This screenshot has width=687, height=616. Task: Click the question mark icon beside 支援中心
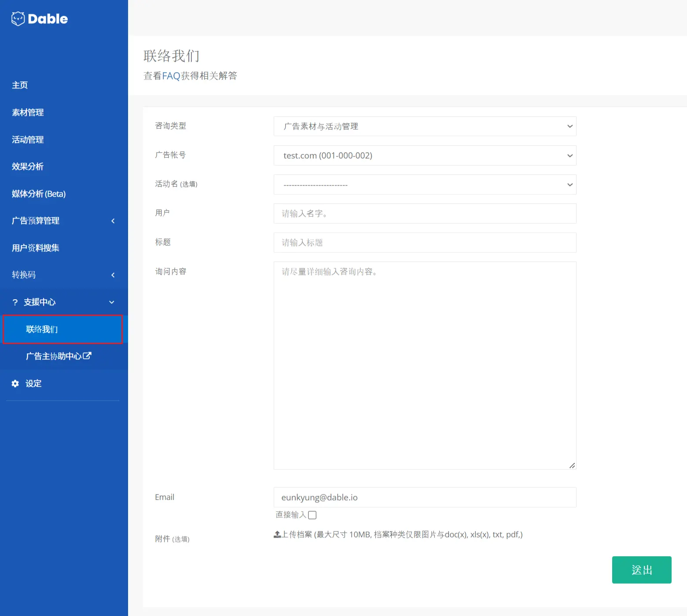pyautogui.click(x=15, y=302)
